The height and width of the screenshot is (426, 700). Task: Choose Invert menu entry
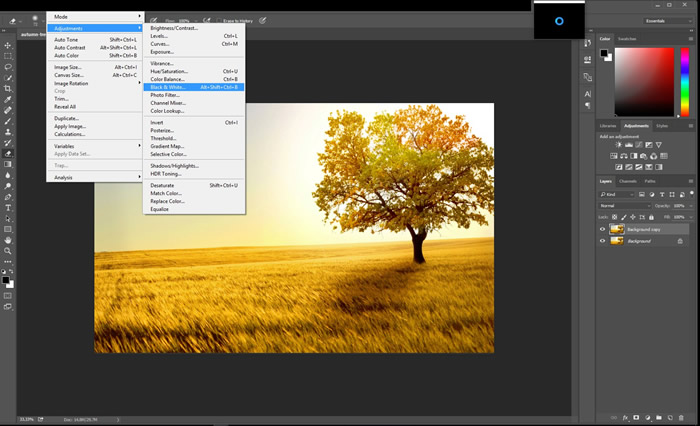tap(194, 122)
